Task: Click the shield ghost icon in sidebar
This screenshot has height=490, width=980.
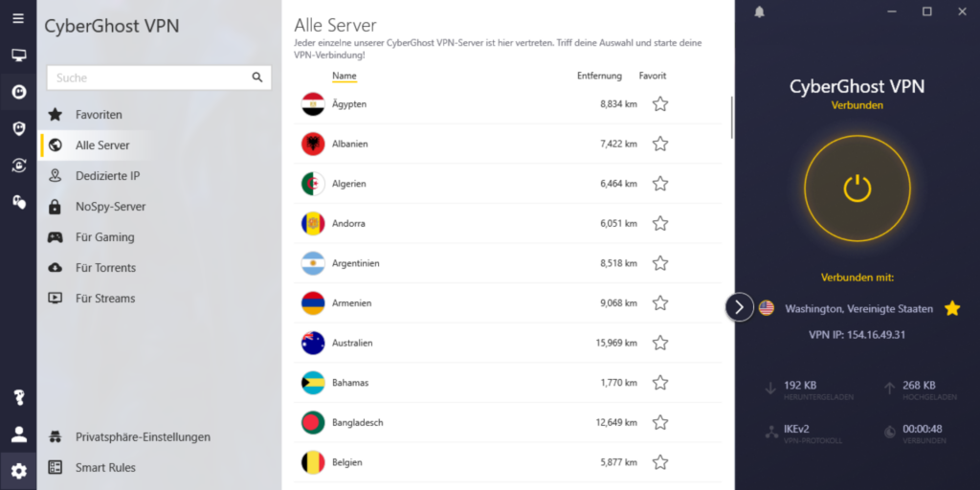Action: 19,129
